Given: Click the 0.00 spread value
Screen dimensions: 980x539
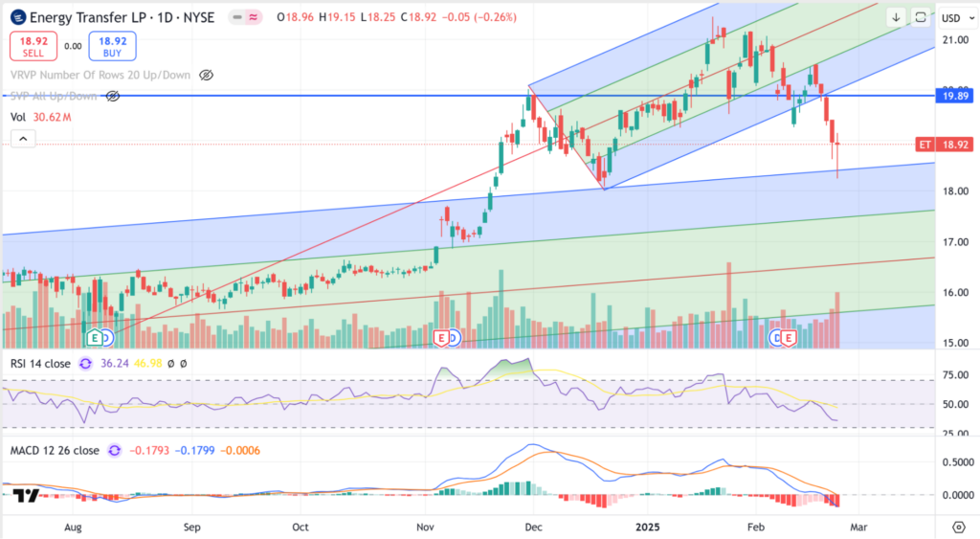Looking at the screenshot, I should (73, 46).
